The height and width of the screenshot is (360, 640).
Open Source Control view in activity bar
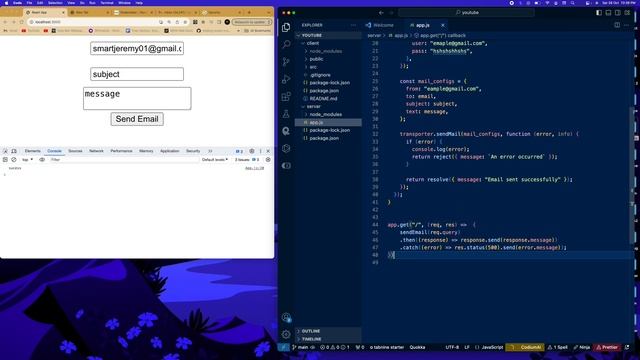(x=286, y=62)
